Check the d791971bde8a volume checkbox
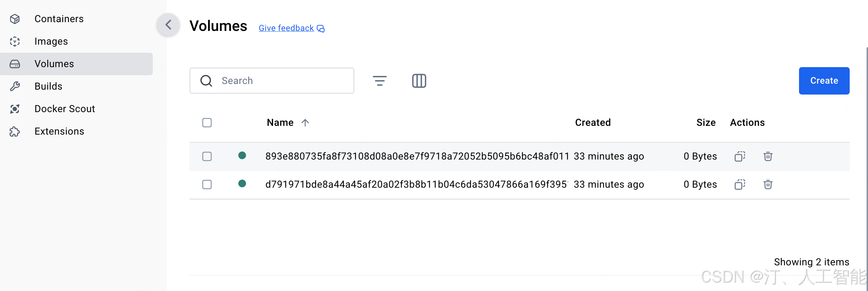 click(207, 185)
